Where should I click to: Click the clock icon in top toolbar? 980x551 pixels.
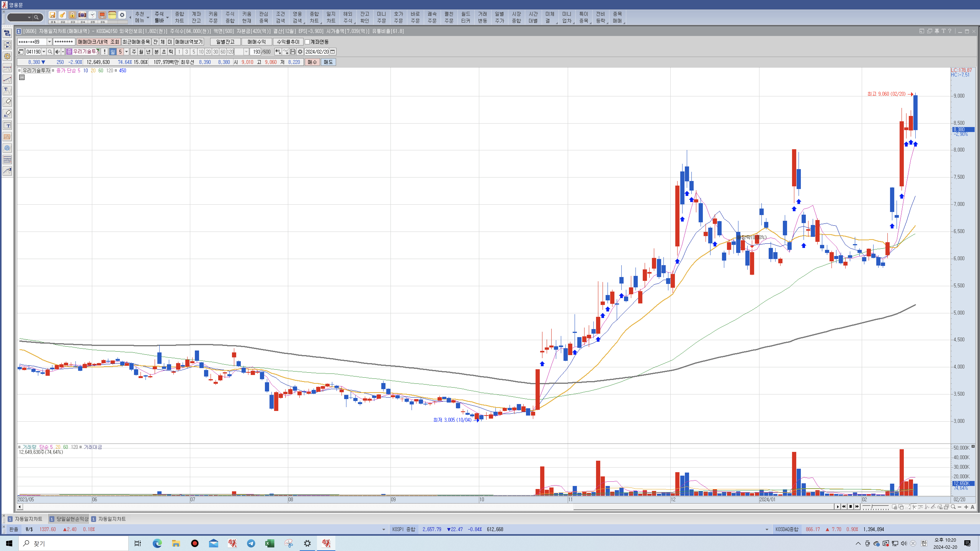click(x=92, y=15)
